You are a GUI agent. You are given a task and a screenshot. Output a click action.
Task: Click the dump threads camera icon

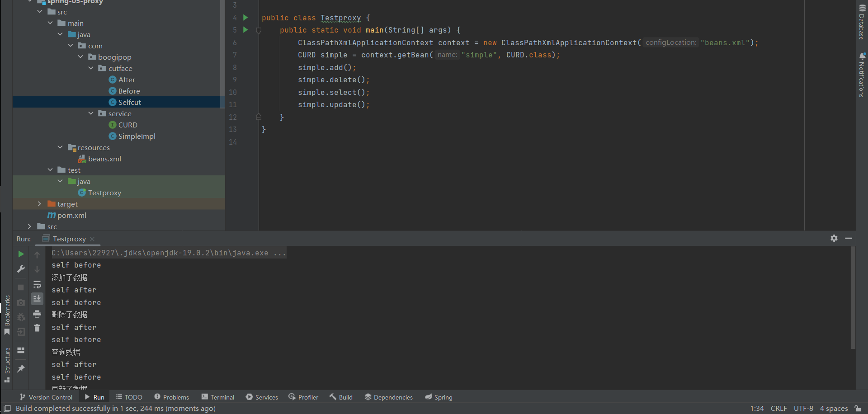pos(21,302)
